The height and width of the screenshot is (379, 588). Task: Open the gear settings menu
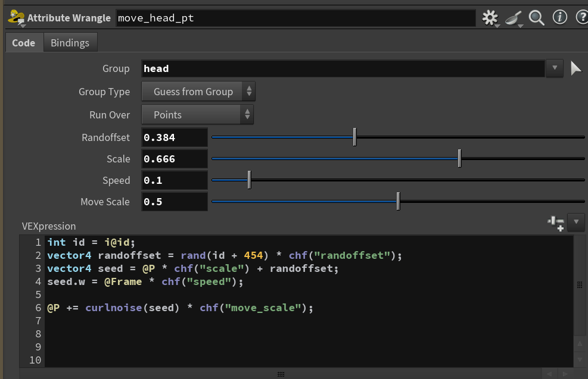pyautogui.click(x=490, y=18)
